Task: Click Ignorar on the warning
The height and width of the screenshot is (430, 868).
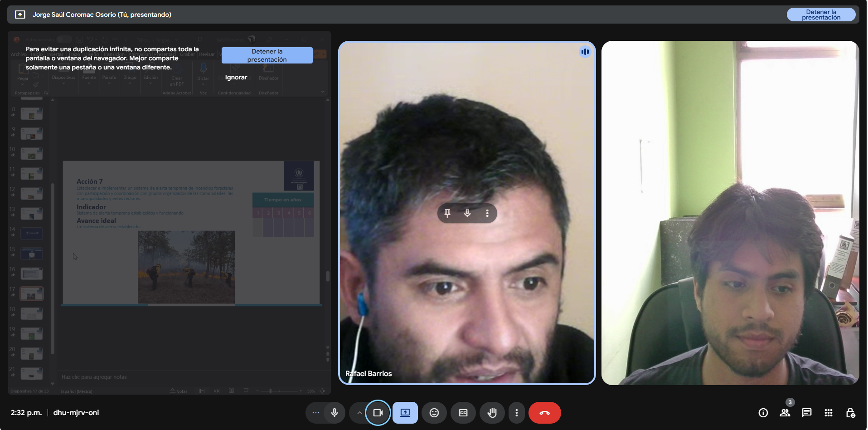Action: click(x=236, y=78)
